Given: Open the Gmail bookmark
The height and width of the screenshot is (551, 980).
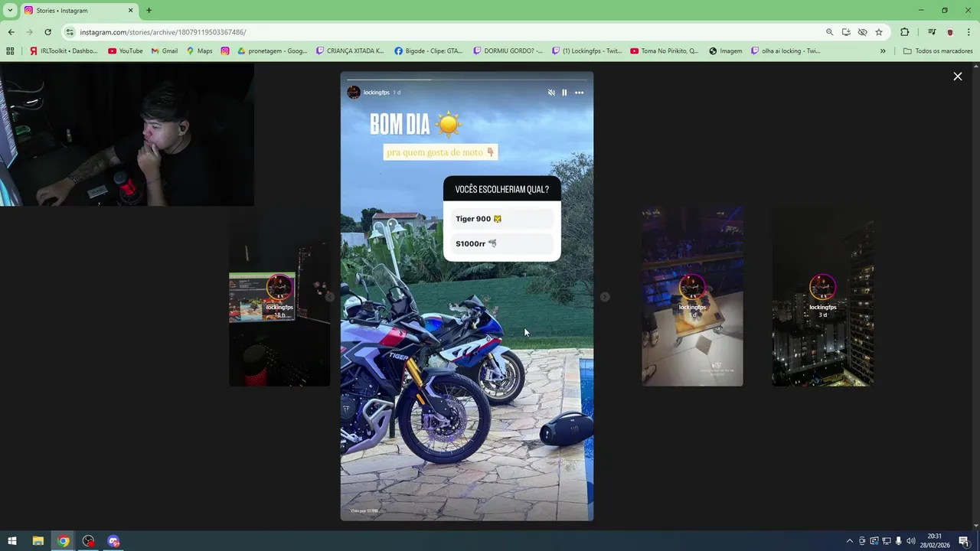Looking at the screenshot, I should 165,51.
